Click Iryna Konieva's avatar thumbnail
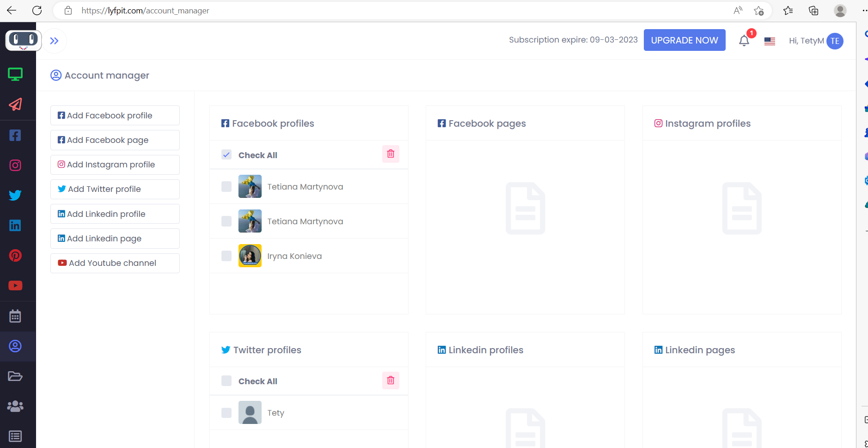This screenshot has height=448, width=868. click(x=250, y=256)
